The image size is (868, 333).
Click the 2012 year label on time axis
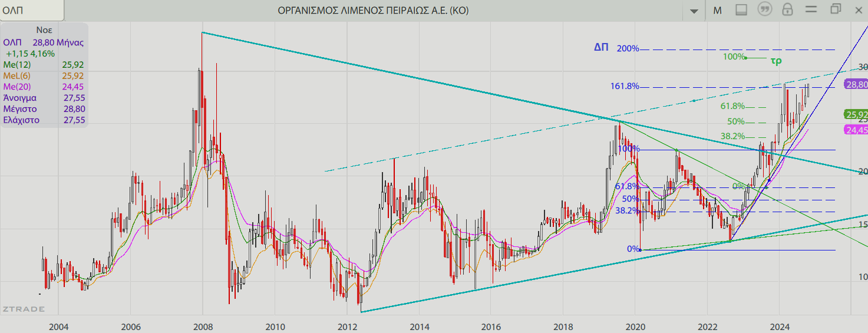347,327
